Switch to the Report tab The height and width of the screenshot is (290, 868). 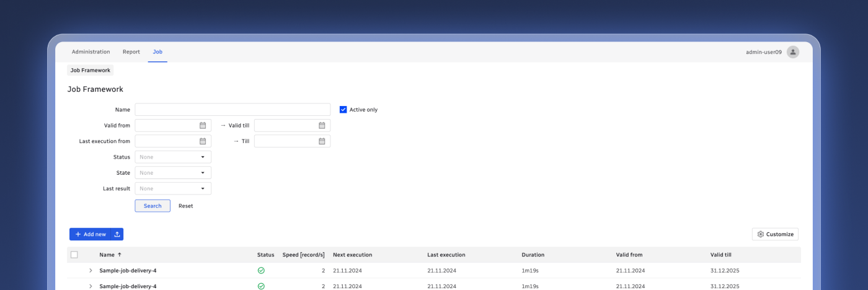click(x=131, y=52)
